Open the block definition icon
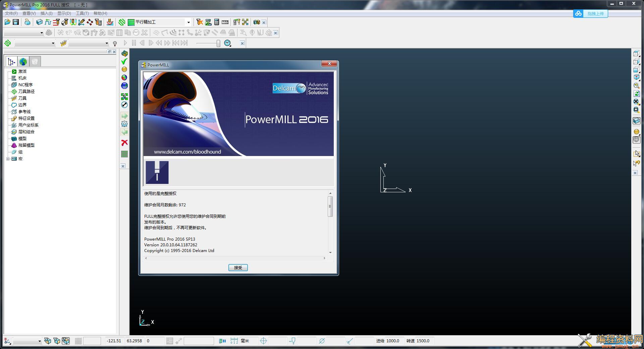The height and width of the screenshot is (349, 644). pyautogui.click(x=39, y=22)
